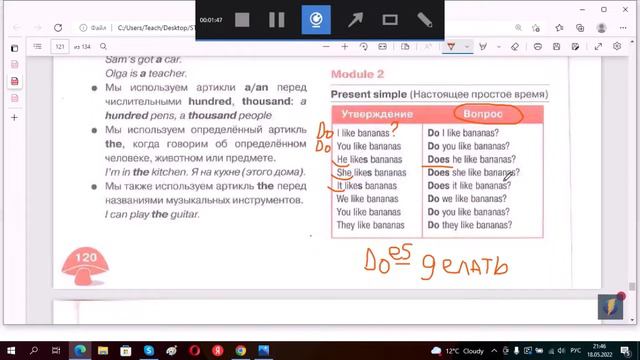Open Skype from taskbar
Screen dimensions: 640x360
(x=149, y=351)
